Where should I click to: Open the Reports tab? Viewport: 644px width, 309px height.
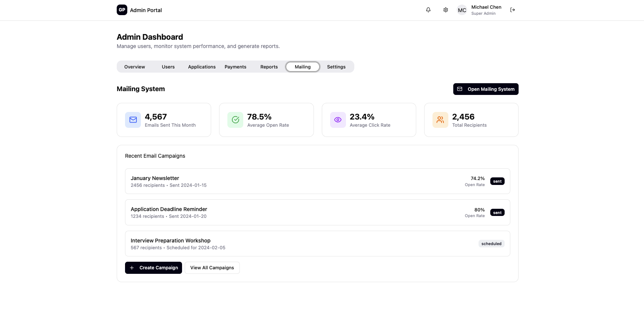pyautogui.click(x=269, y=67)
